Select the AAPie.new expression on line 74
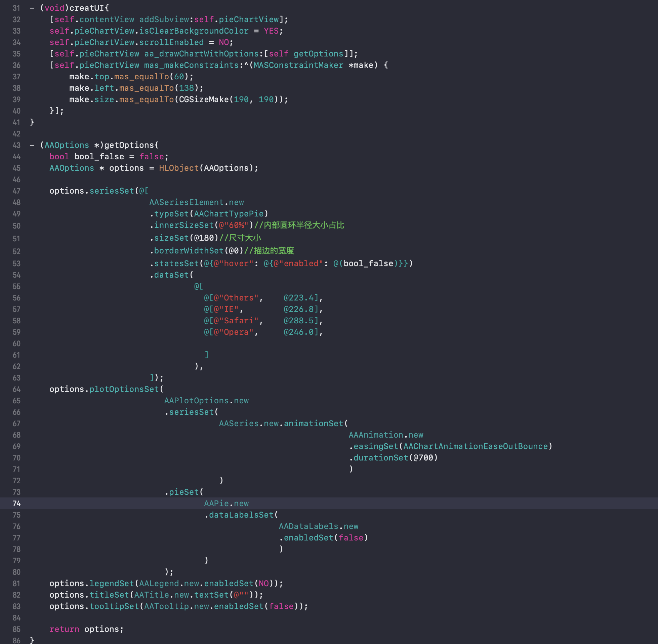658x644 pixels. click(226, 503)
